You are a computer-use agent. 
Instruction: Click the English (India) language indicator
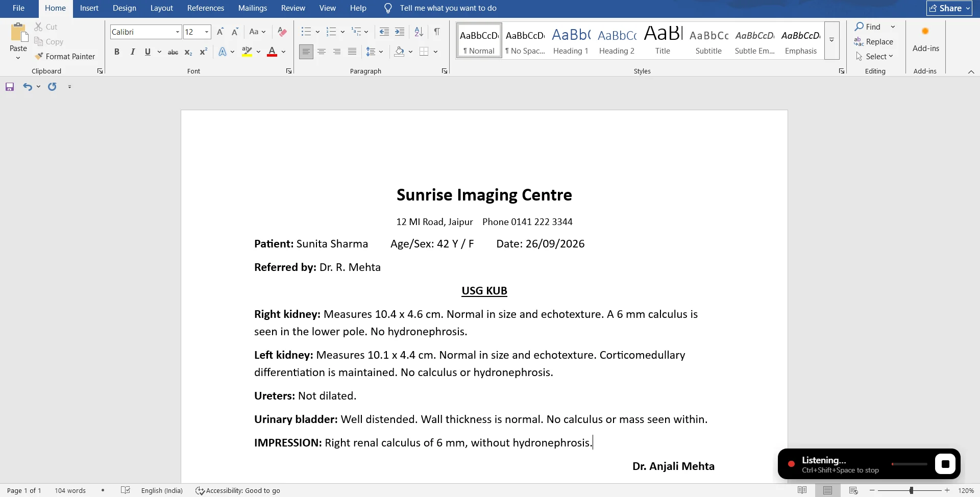162,490
